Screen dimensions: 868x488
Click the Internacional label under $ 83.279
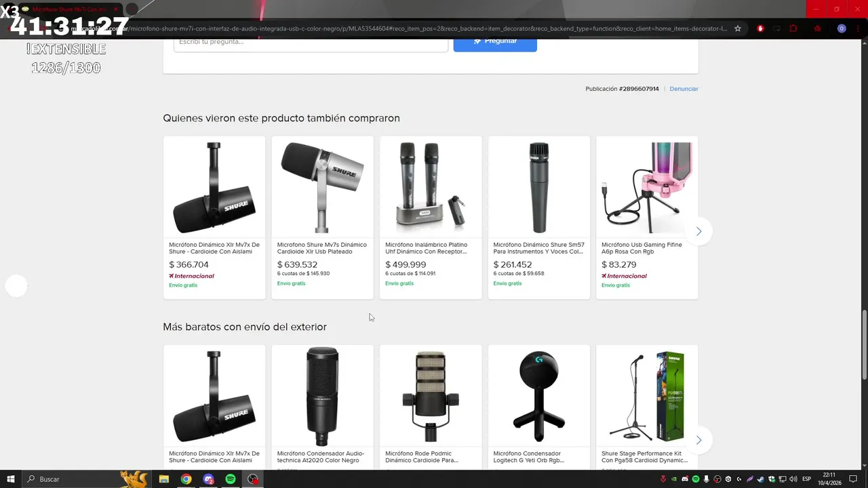point(624,276)
